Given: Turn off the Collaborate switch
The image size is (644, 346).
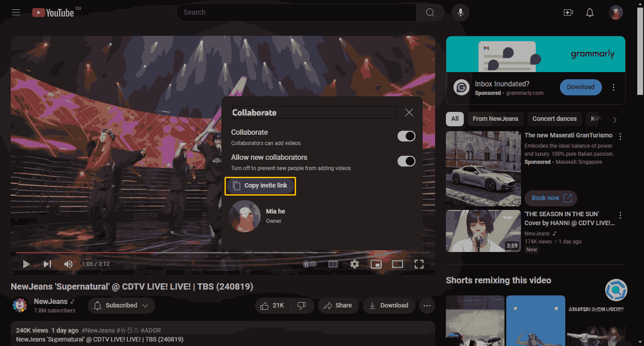Looking at the screenshot, I should click(x=406, y=136).
